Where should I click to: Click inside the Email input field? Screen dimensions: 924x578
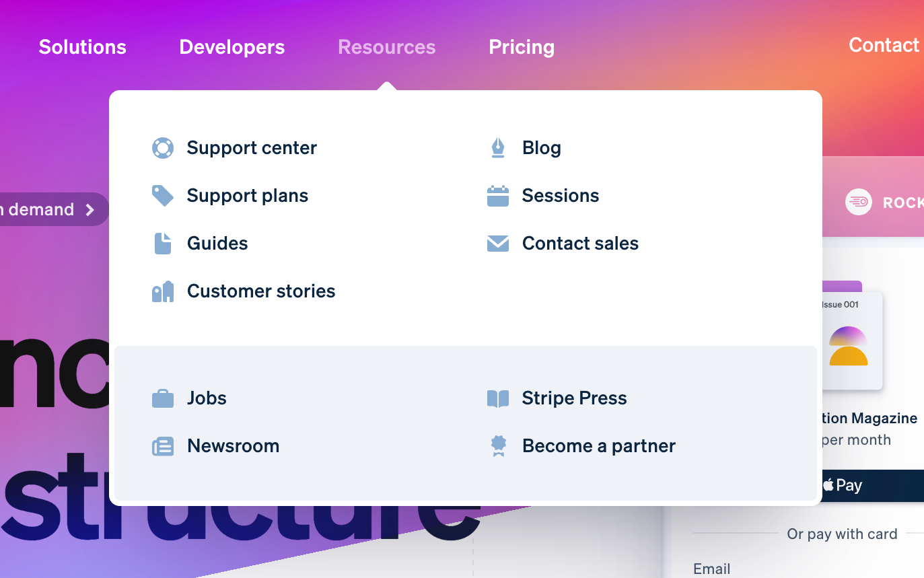[x=808, y=569]
